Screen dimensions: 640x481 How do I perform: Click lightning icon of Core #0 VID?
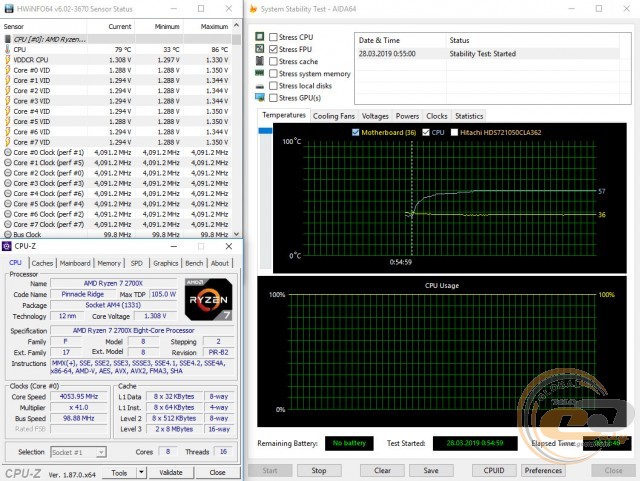pyautogui.click(x=7, y=70)
